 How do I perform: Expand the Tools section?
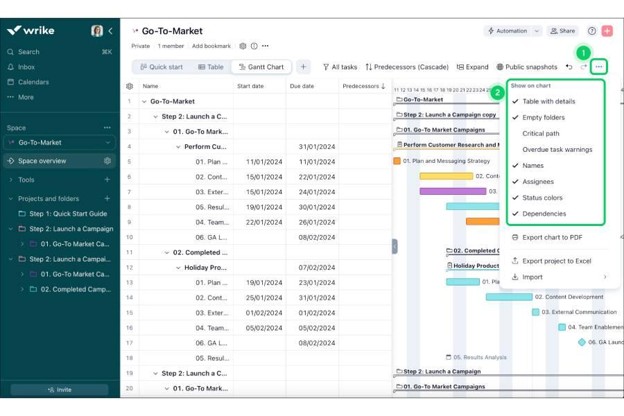click(x=11, y=180)
